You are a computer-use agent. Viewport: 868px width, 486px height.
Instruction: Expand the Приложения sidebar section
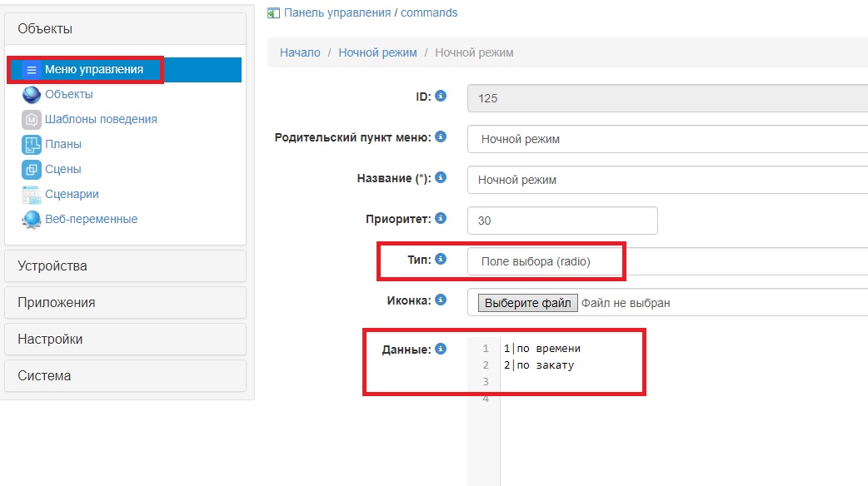coord(125,303)
